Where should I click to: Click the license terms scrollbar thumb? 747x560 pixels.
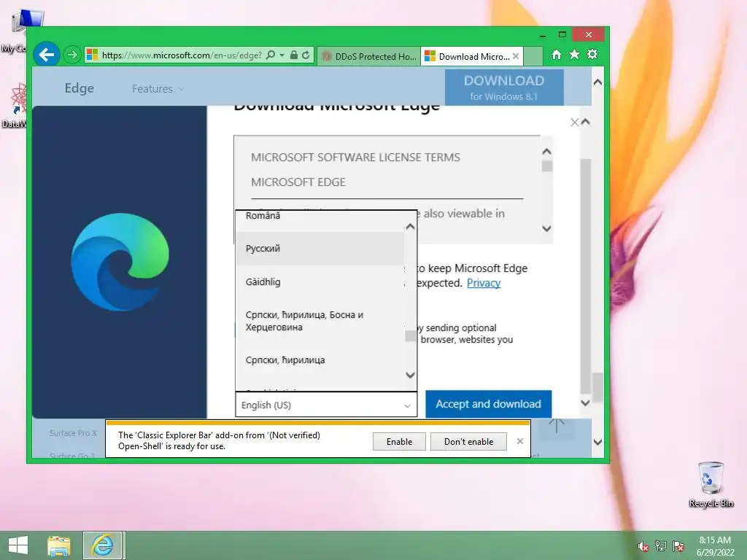547,166
